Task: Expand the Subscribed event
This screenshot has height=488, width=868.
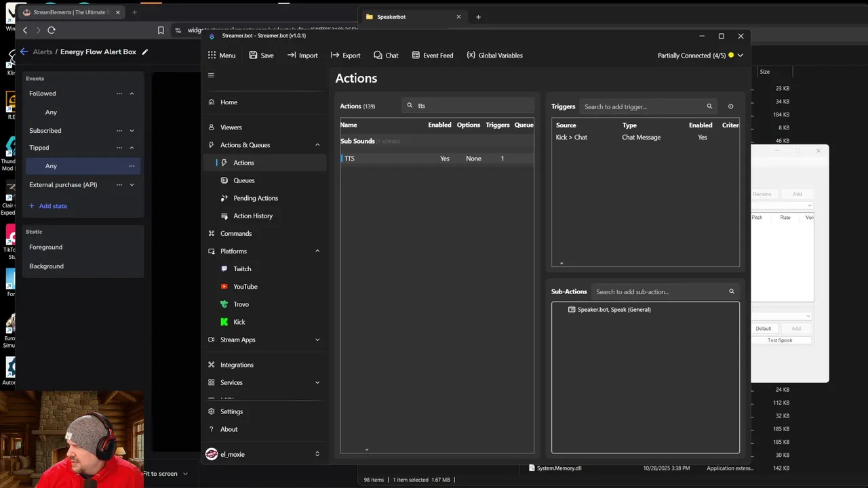Action: point(132,131)
